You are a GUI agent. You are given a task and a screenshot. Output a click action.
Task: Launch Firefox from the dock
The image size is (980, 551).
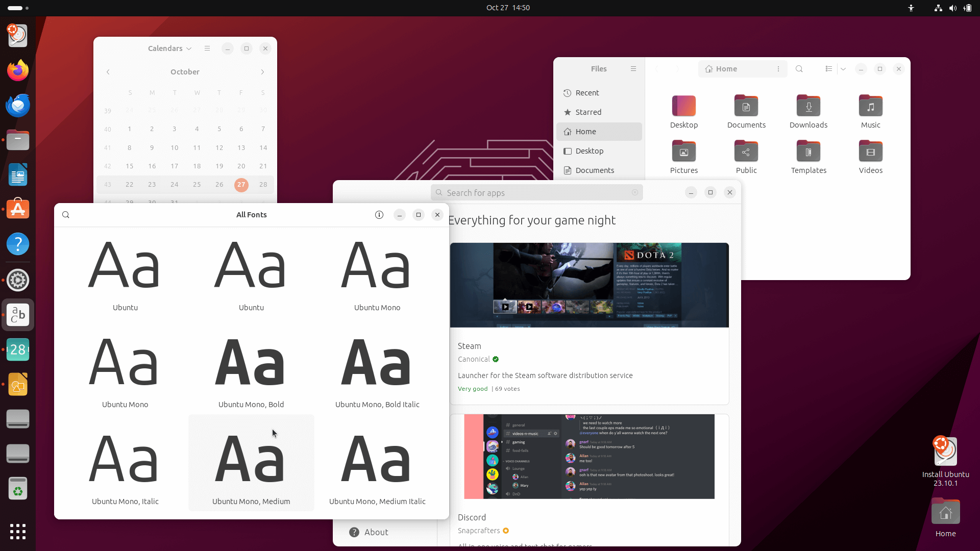click(x=17, y=70)
